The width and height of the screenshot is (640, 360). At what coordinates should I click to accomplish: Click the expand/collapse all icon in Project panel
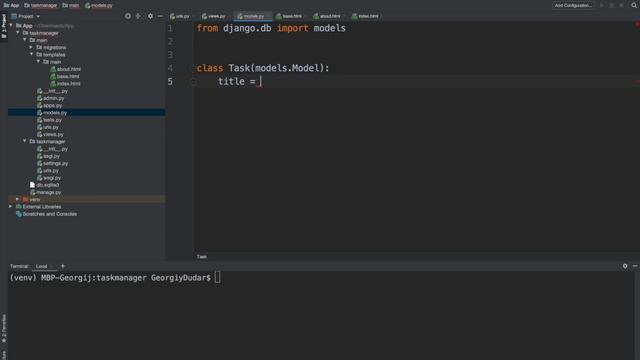pos(138,16)
